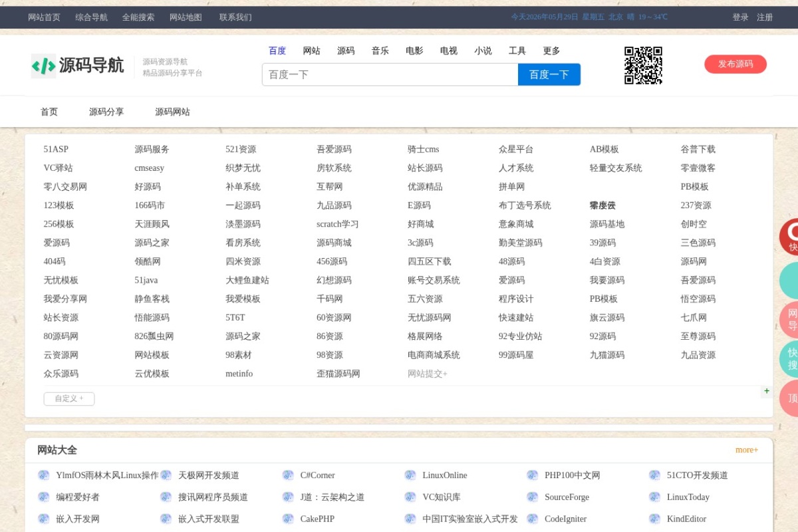
Task: Open the orange more+ link in 网站大全
Action: tap(747, 450)
